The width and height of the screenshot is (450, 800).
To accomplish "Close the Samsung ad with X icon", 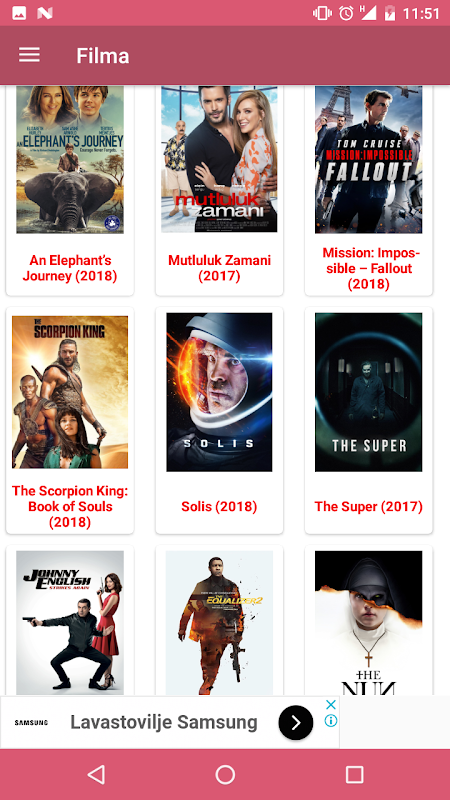I will click(x=331, y=705).
